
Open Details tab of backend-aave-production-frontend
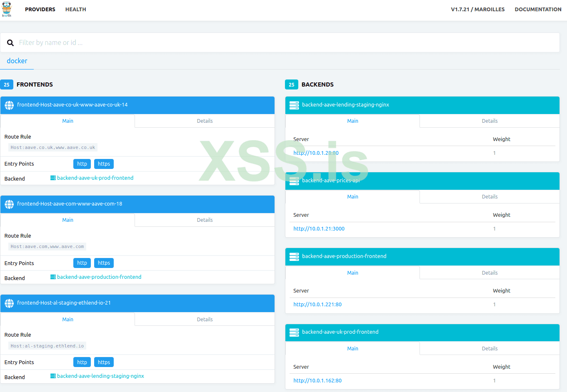pyautogui.click(x=490, y=273)
